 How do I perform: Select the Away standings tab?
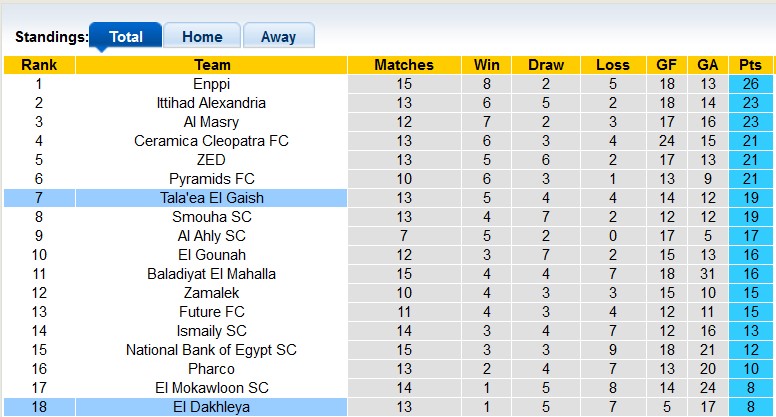[x=278, y=36]
